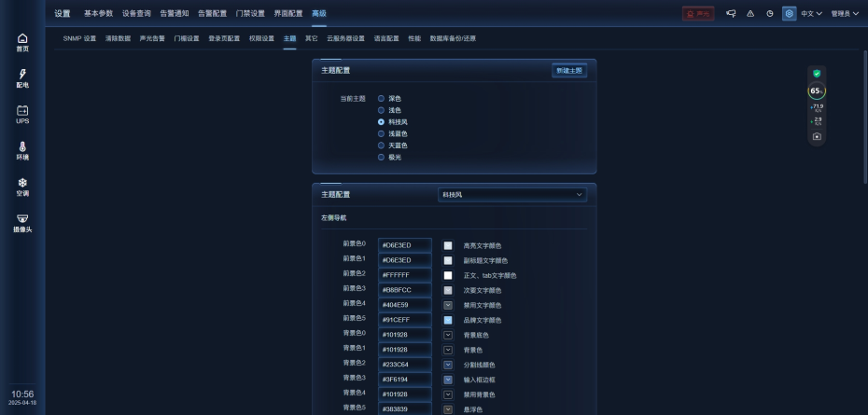Image resolution: width=868 pixels, height=415 pixels.
Task: Open the 空调 air conditioning icon
Action: tap(22, 187)
